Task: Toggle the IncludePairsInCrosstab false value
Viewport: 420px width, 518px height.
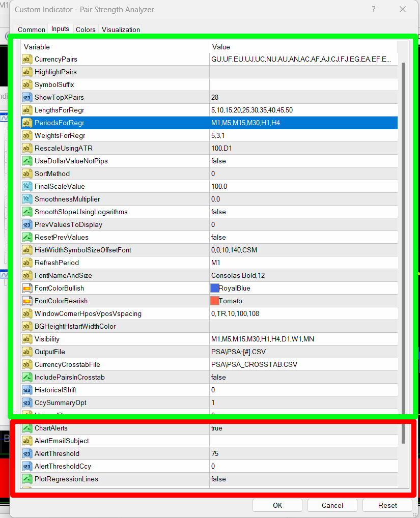Action: point(303,377)
